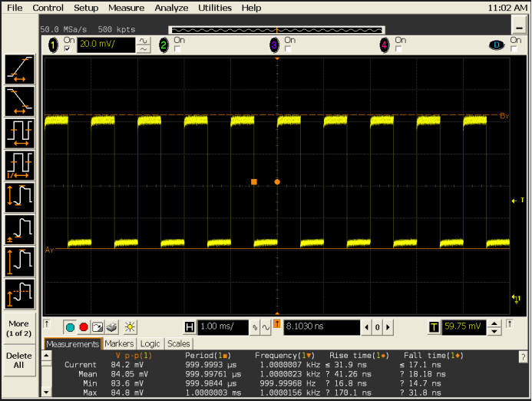
Task: Shift horizontal position right arrow
Action: click(x=388, y=327)
